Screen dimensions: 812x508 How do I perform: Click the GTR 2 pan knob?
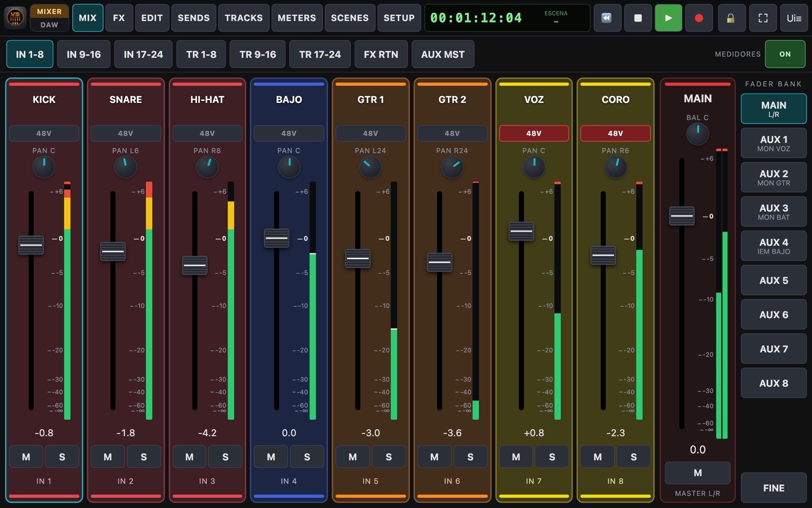452,167
